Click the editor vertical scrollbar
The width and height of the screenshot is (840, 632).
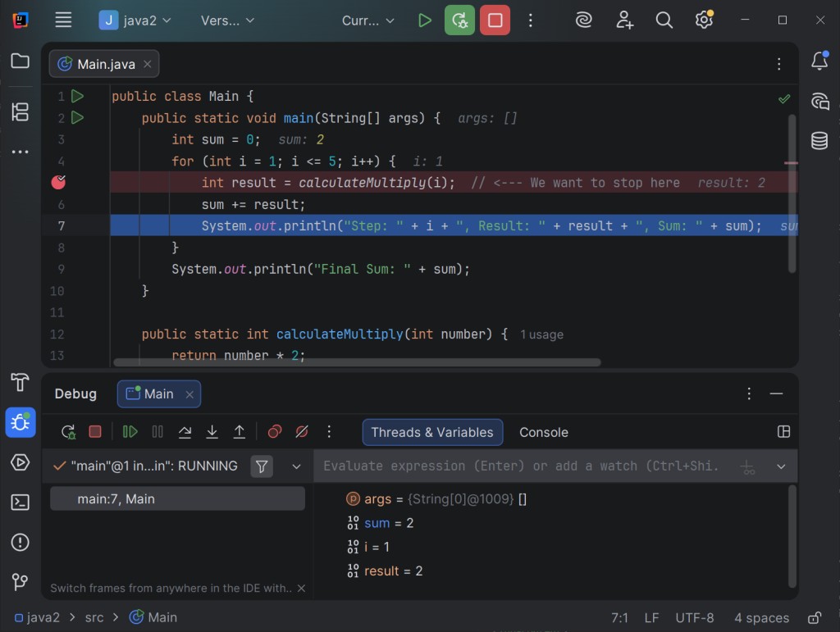click(792, 193)
